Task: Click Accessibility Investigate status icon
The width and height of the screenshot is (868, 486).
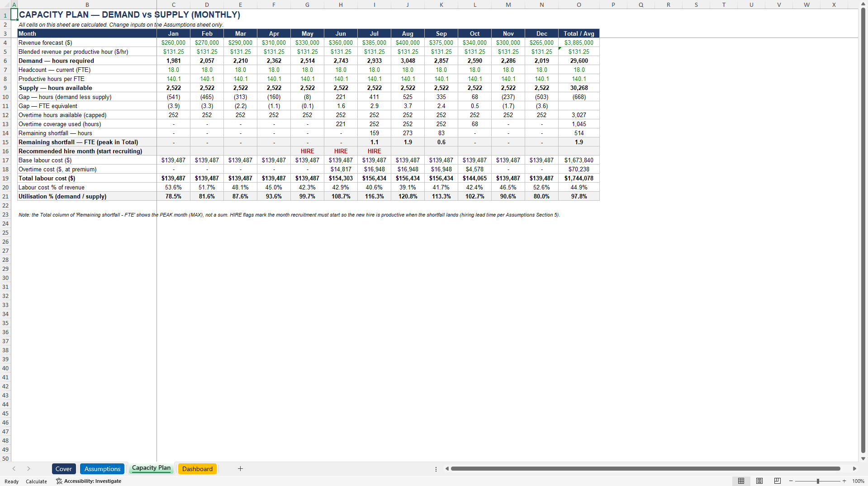Action: (59, 481)
